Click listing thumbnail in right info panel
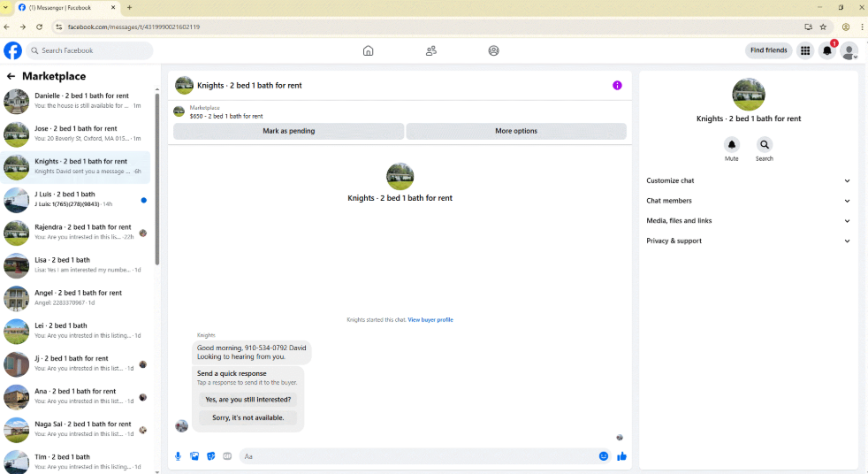Screen dimensions: 868x474 click(749, 95)
